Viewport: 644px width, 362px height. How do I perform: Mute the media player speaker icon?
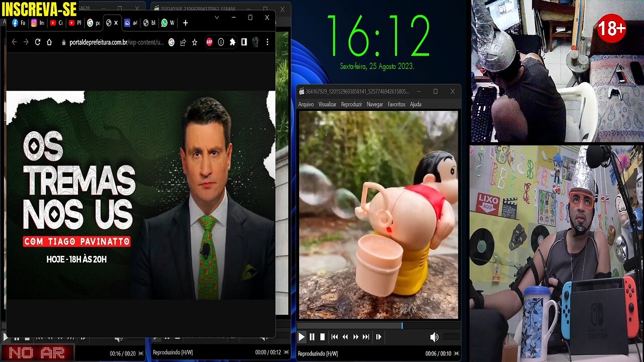point(434,337)
